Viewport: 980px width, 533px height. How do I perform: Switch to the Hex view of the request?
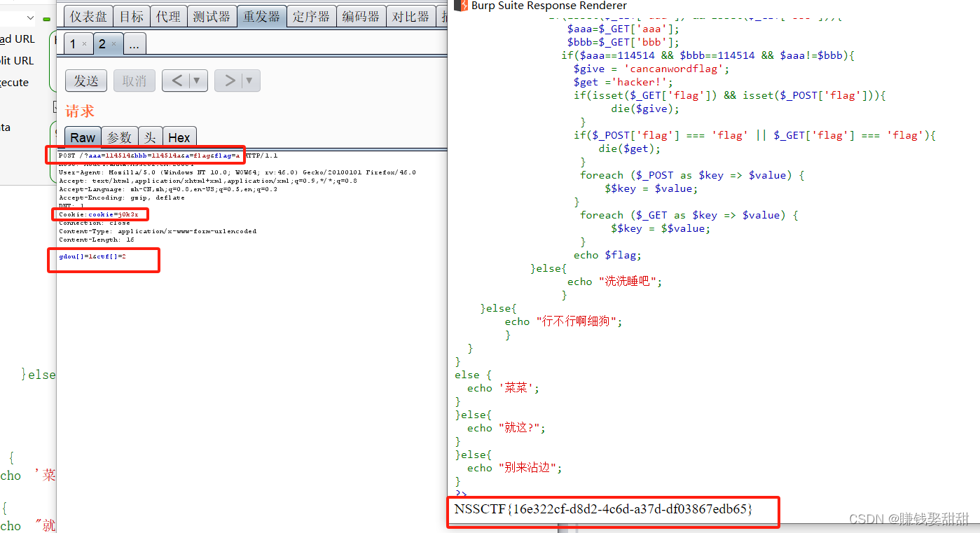pyautogui.click(x=179, y=137)
